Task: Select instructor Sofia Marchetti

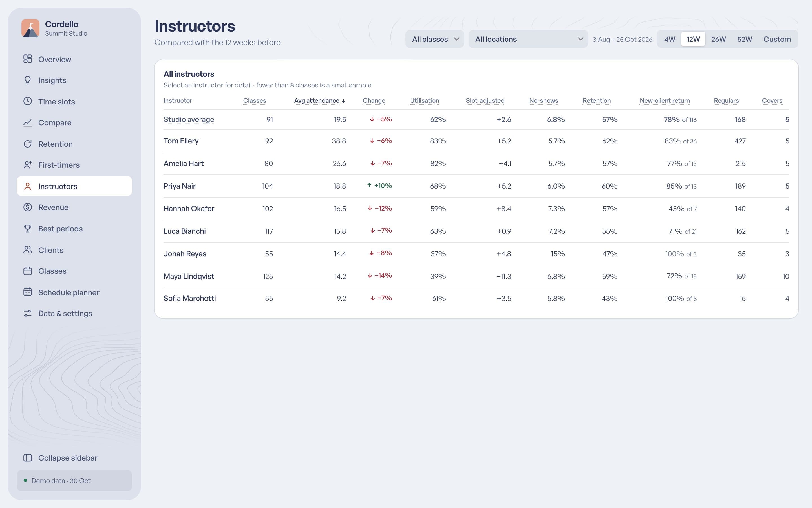Action: [x=189, y=298]
